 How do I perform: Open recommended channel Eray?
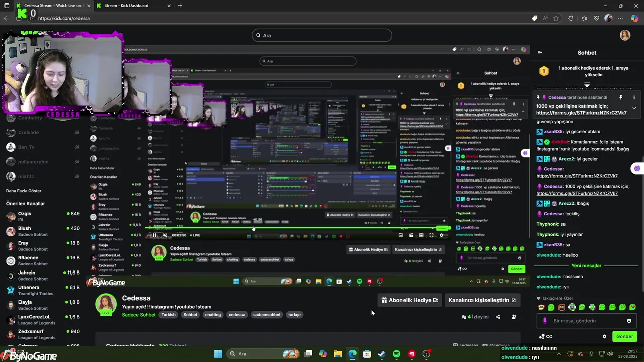click(x=43, y=246)
